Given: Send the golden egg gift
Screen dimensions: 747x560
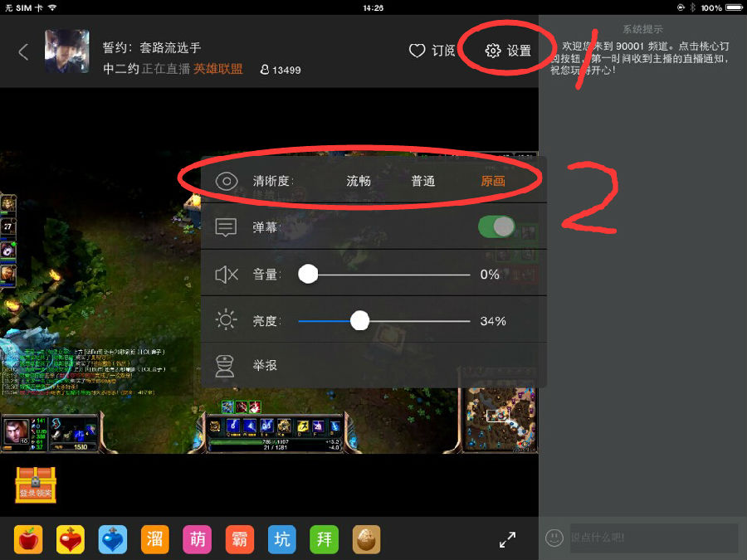Looking at the screenshot, I should [x=366, y=539].
